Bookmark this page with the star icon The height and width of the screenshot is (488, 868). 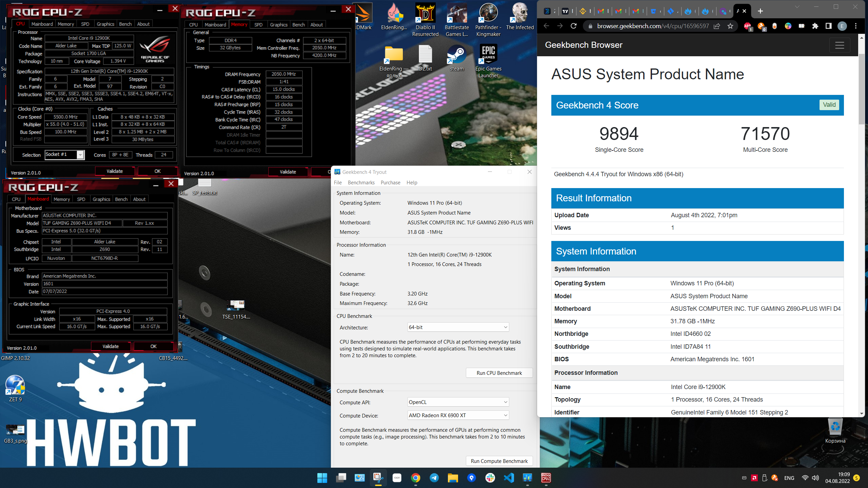pos(730,26)
